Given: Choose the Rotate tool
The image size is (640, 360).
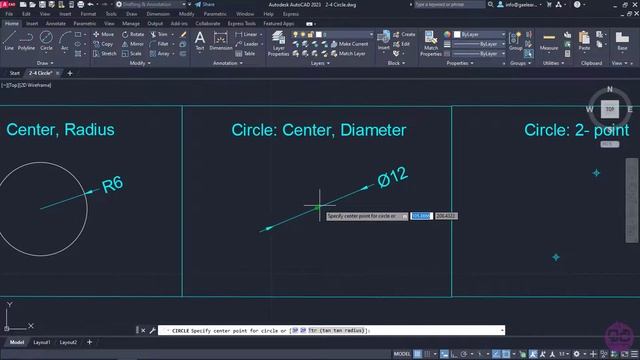Looking at the screenshot, I should [133, 34].
